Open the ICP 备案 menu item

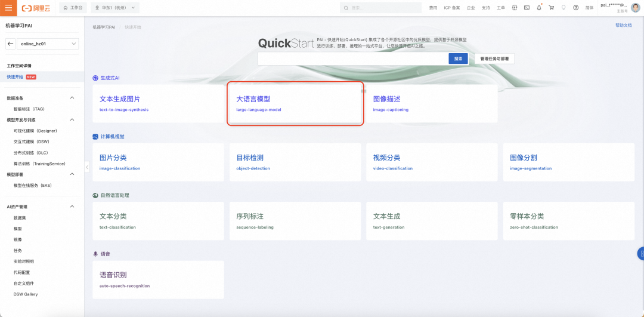tap(452, 8)
